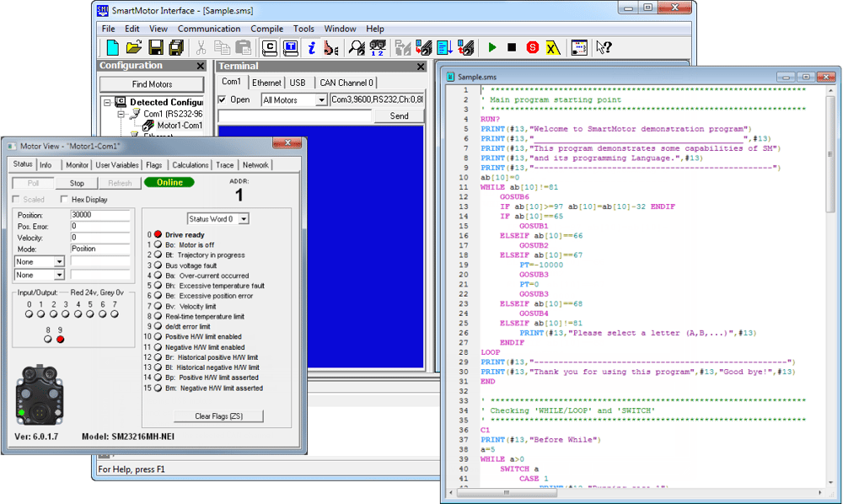Image resolution: width=843 pixels, height=504 pixels.
Task: Collapse the Com1 tree node
Action: click(121, 114)
